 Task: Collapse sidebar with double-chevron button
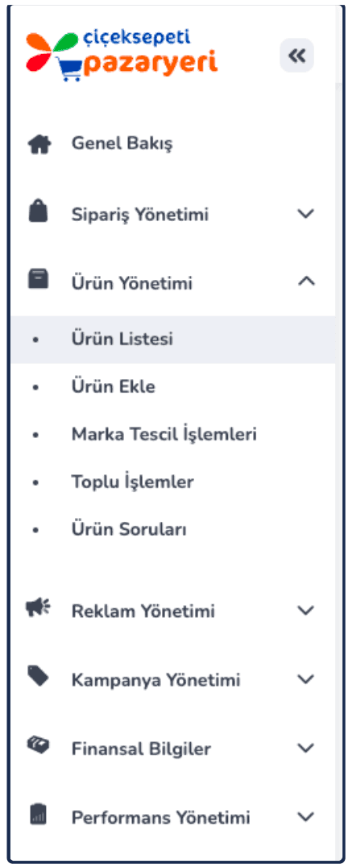[297, 56]
